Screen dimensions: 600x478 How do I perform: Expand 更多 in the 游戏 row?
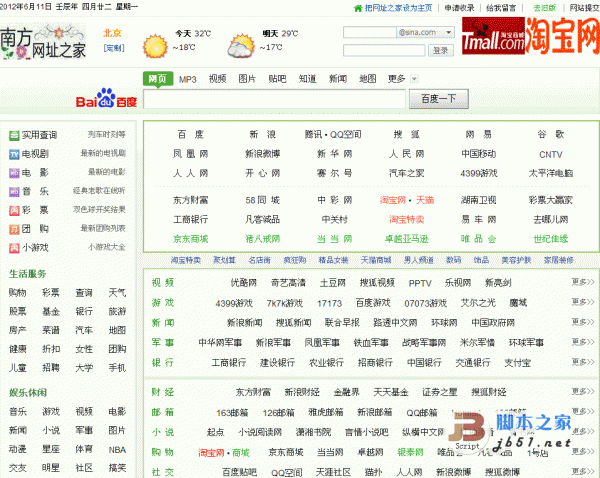(583, 302)
